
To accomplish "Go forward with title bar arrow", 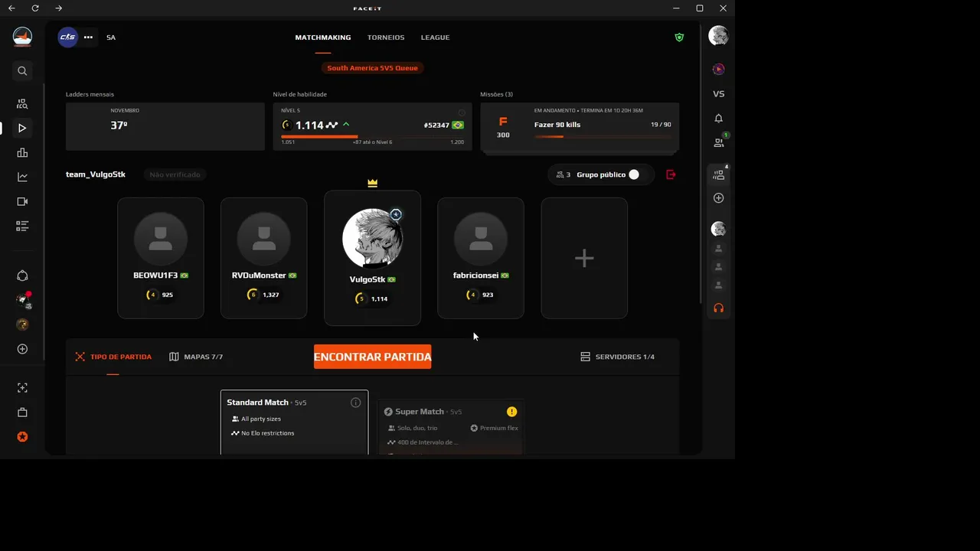I will point(59,8).
